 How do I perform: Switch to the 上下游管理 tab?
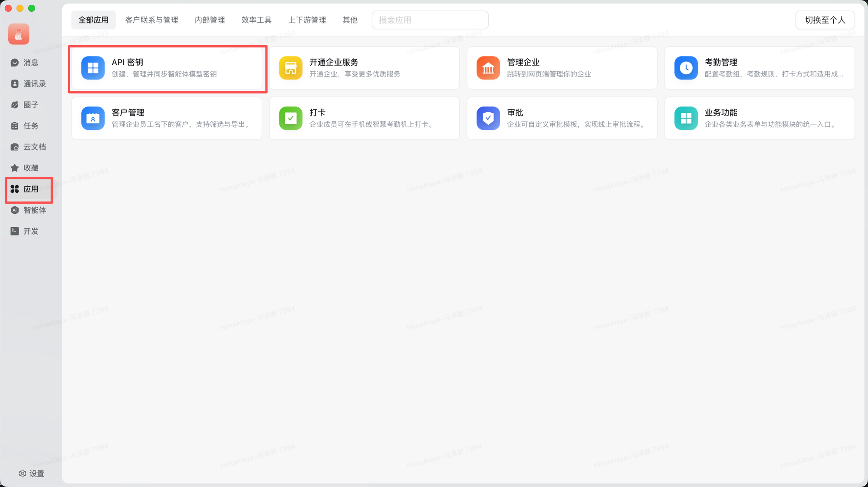click(x=307, y=20)
